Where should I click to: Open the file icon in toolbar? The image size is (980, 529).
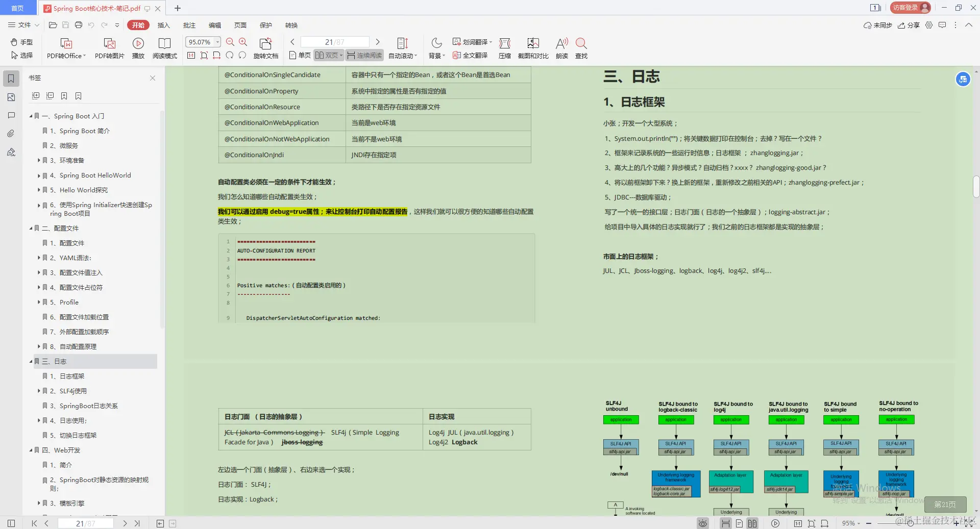click(53, 25)
